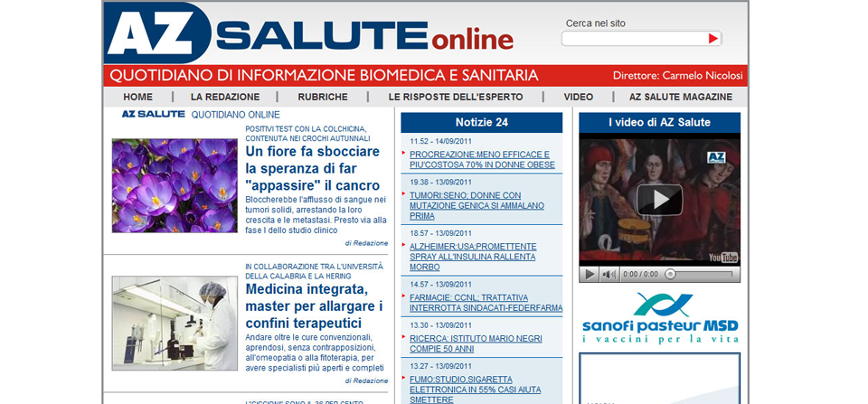
Task: Play the AZ Salute video with center play button
Action: pos(659,200)
